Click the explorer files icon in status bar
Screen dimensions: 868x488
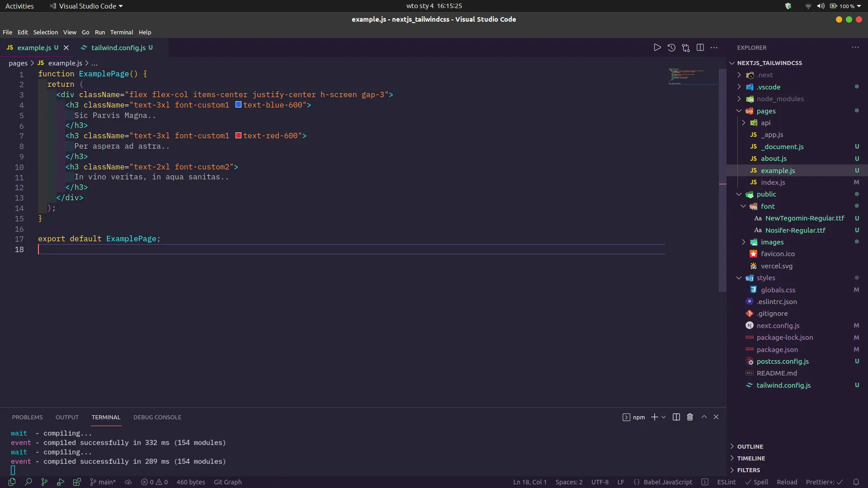tap(12, 482)
